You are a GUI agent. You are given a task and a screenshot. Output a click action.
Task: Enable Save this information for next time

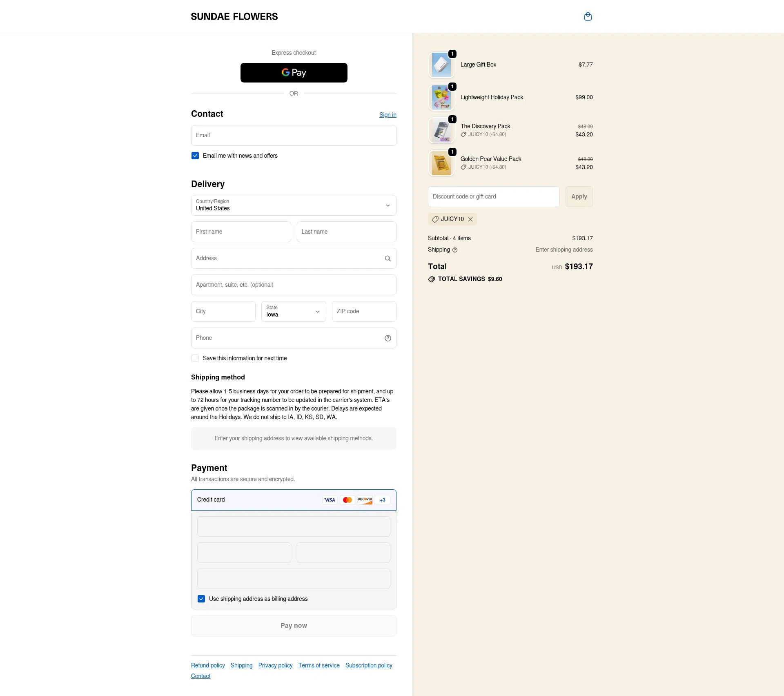(195, 358)
